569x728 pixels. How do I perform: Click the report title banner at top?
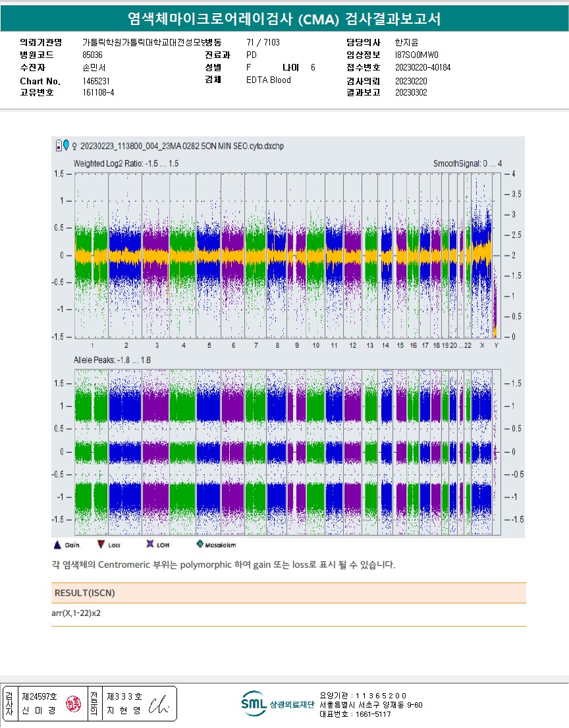284,19
